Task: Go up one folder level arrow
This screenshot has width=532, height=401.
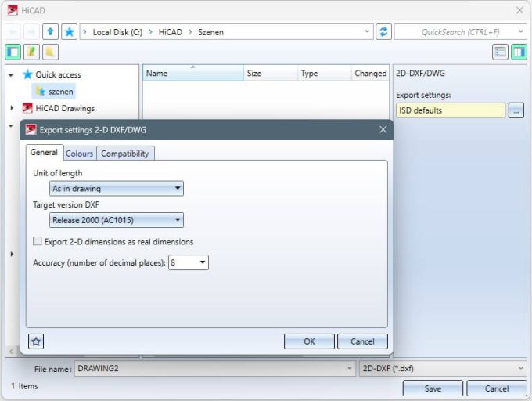Action: pos(50,32)
